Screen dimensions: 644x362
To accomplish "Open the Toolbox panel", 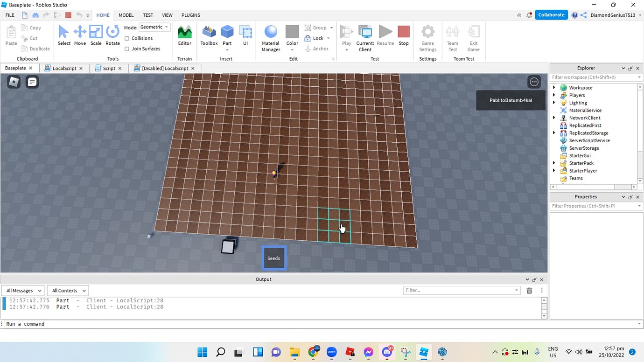I will click(209, 35).
